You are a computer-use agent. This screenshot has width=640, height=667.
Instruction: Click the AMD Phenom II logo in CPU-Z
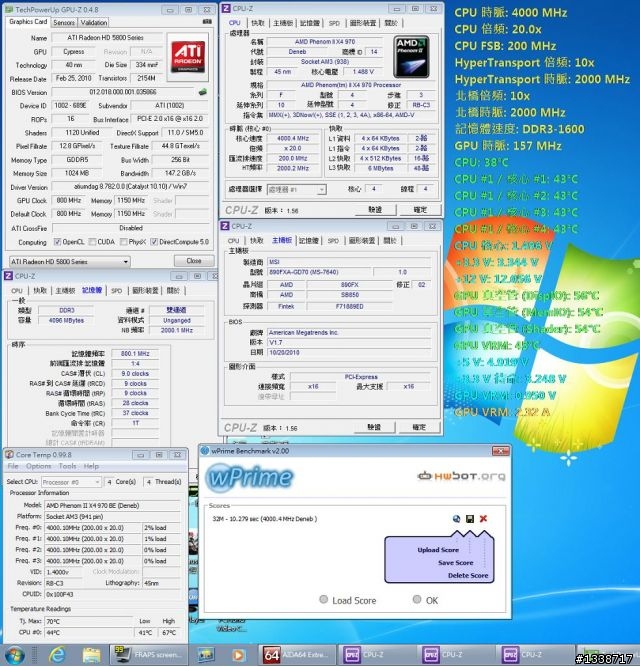coord(411,57)
